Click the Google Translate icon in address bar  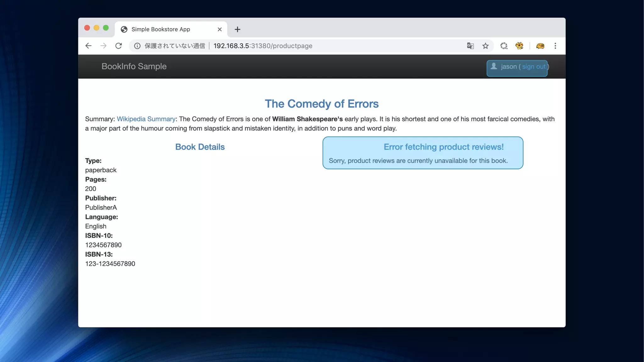[x=470, y=46]
